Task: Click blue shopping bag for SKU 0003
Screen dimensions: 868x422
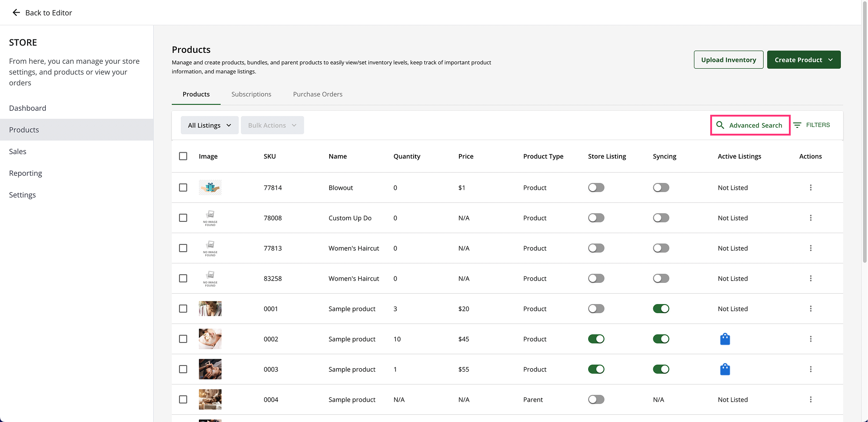Action: (x=725, y=369)
